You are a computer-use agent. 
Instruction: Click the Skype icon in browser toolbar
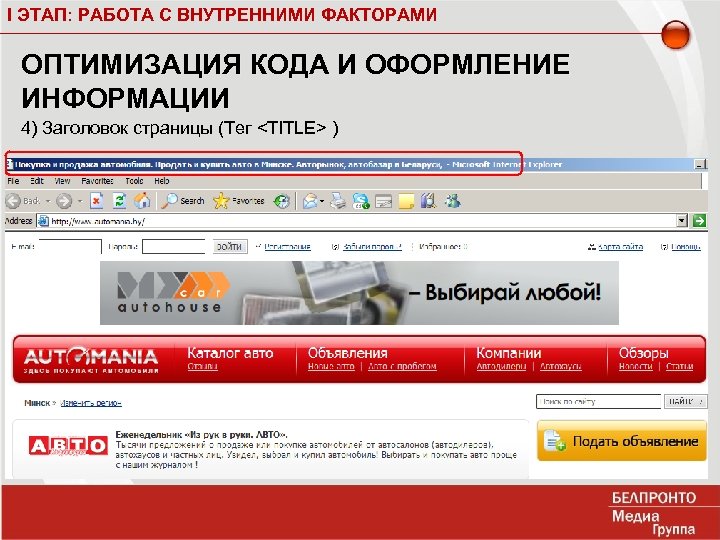tap(361, 201)
